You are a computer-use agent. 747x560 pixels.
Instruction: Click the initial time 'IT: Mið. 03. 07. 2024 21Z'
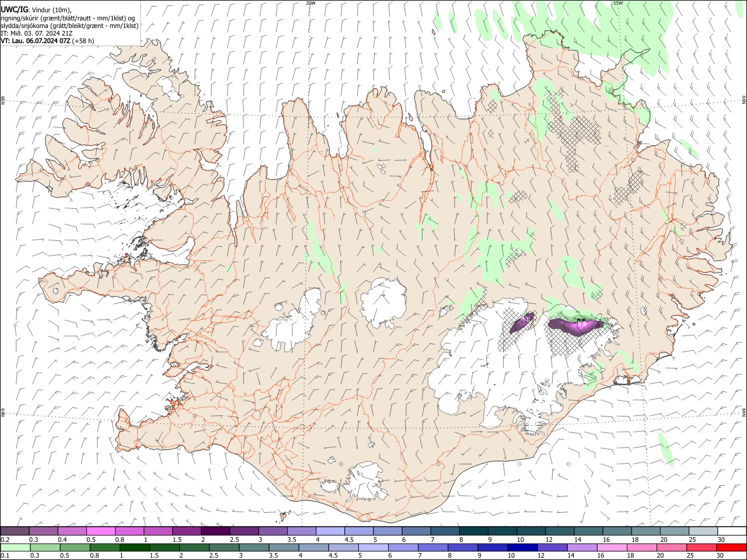pyautogui.click(x=37, y=33)
